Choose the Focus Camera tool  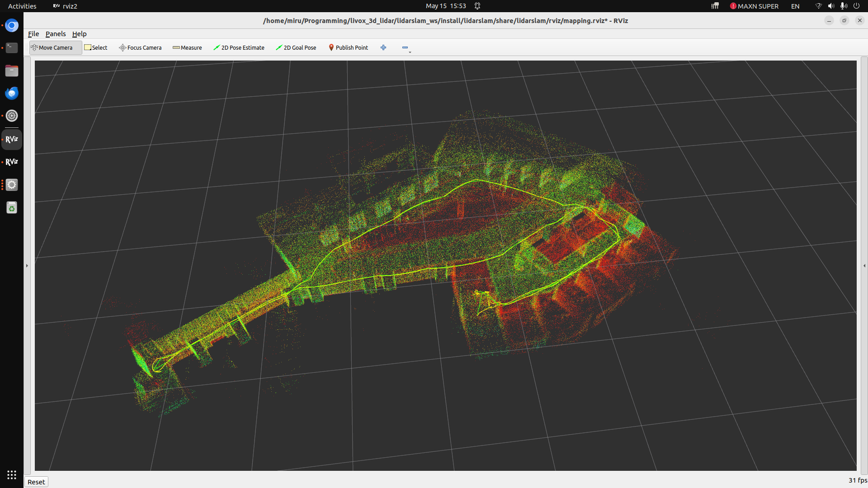[140, 47]
